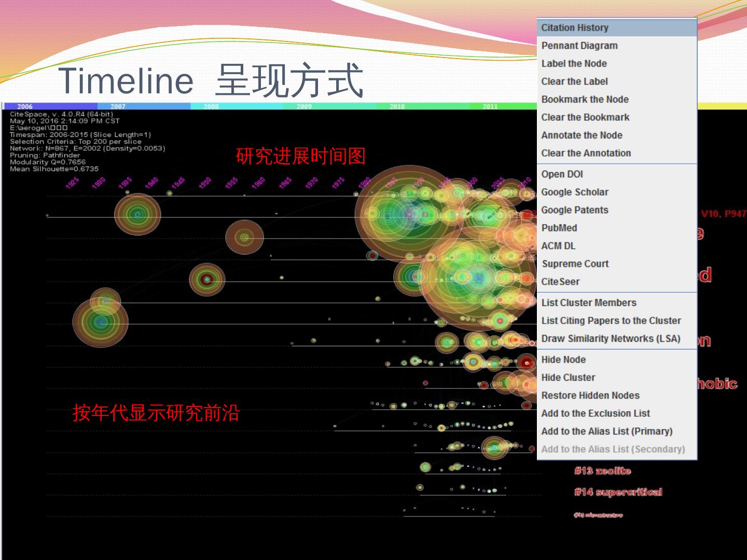Choose CiteSeer search option

click(x=560, y=282)
